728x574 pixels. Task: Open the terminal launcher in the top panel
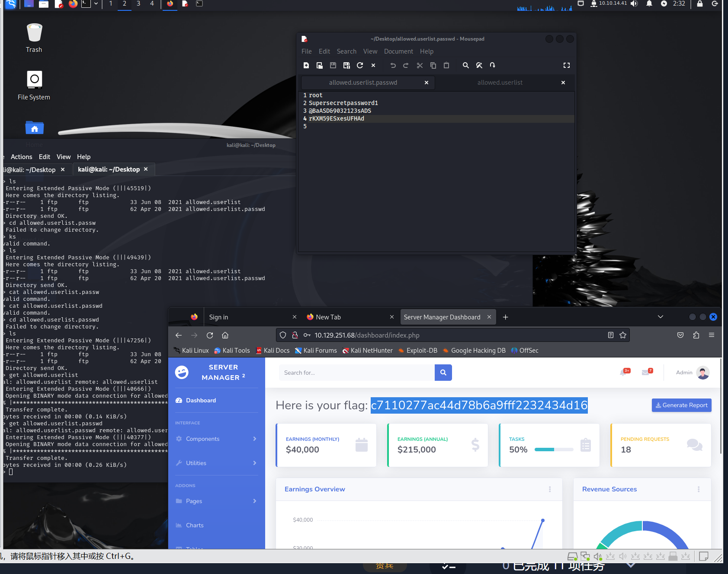pos(86,4)
